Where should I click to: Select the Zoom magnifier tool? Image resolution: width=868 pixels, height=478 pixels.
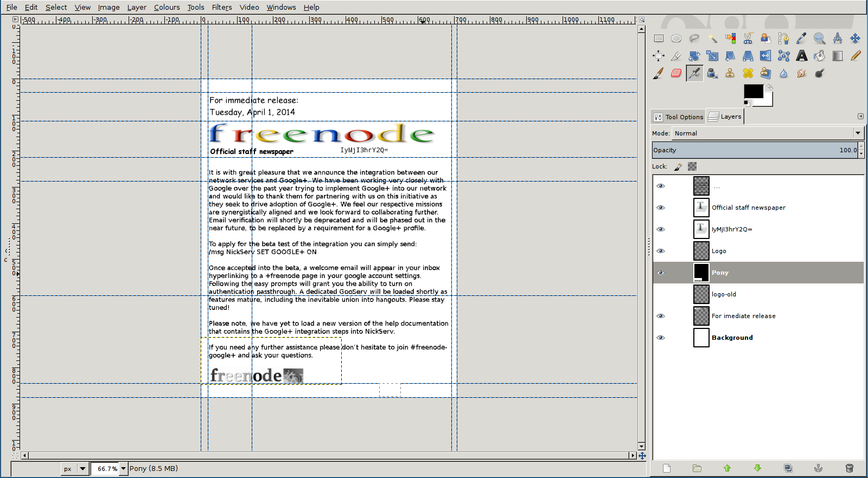(819, 38)
